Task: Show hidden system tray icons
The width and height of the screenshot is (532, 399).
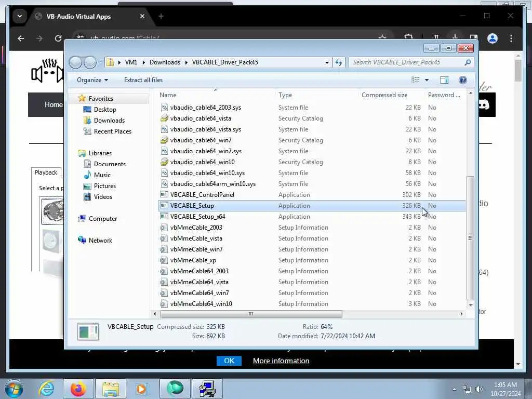Action: point(454,389)
